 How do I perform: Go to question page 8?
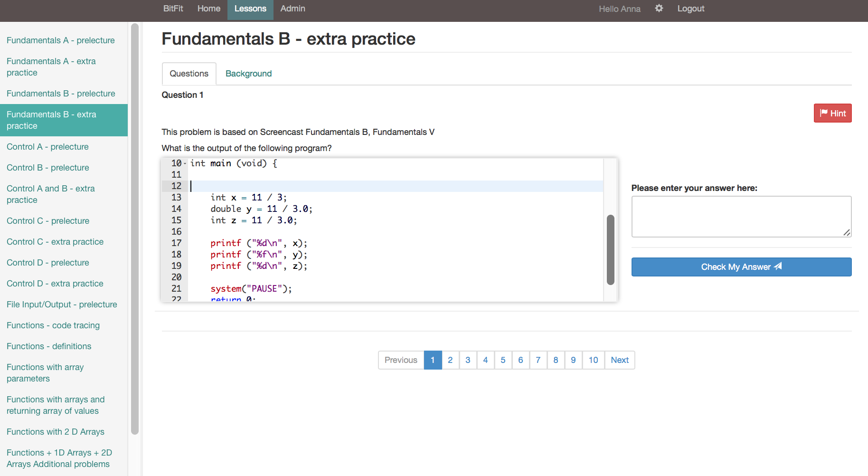(556, 360)
